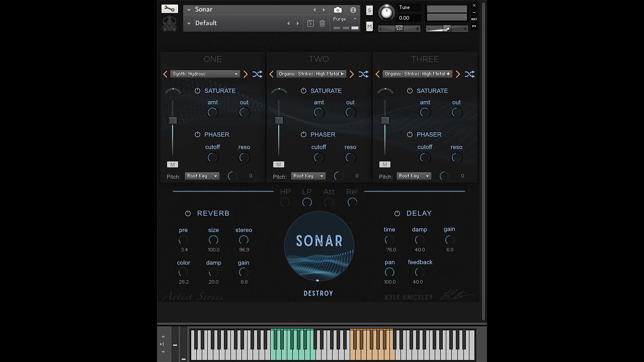This screenshot has height=362, width=644.
Task: Expand the Sonar instrument name menu
Action: [189, 10]
